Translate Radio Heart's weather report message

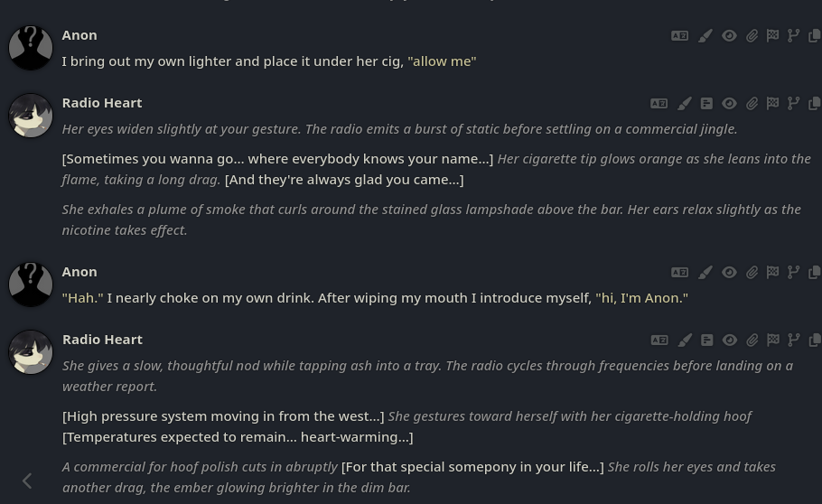click(x=659, y=341)
